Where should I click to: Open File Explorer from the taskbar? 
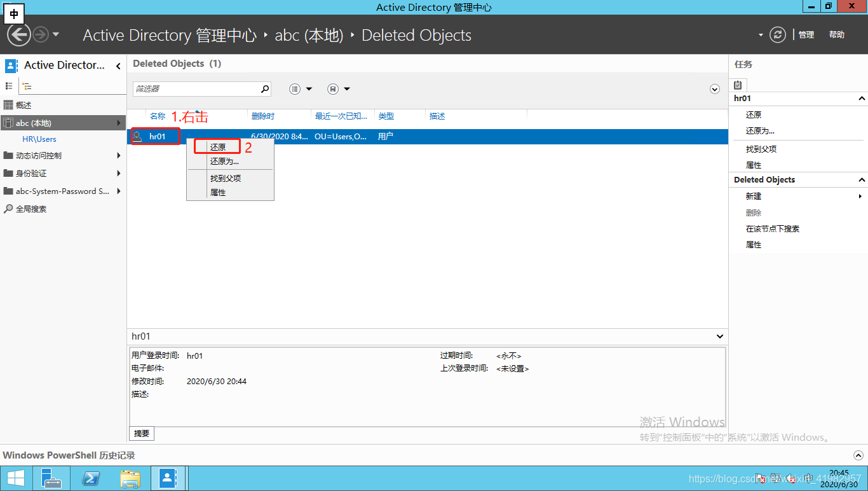pos(130,478)
